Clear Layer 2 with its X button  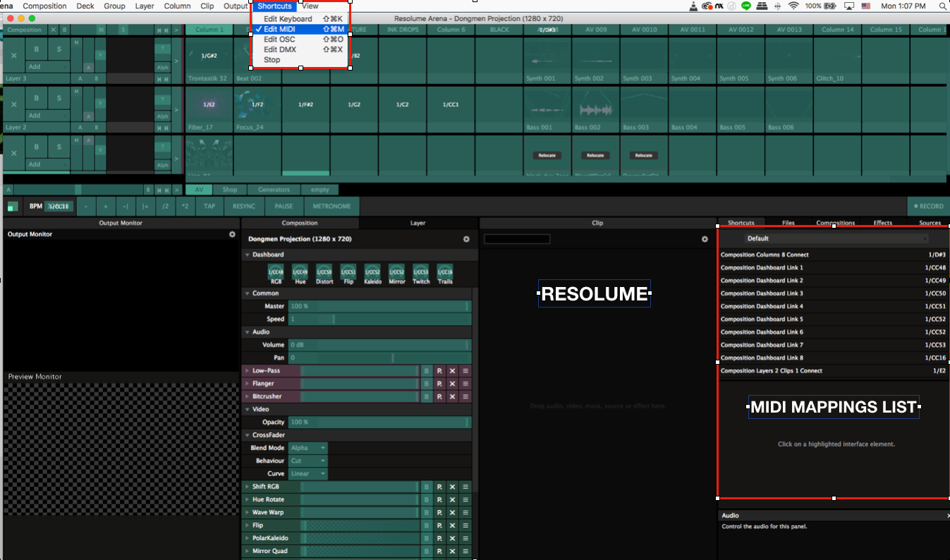click(14, 104)
